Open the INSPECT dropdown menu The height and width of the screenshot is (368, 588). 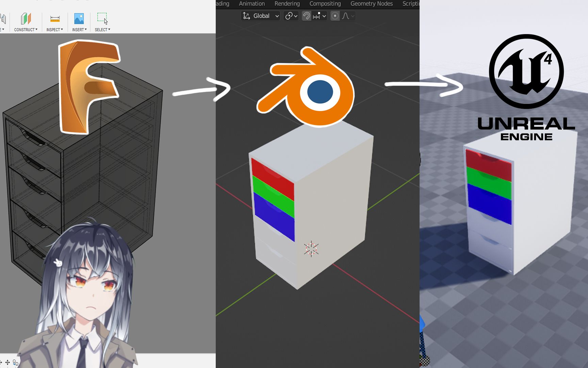point(55,30)
